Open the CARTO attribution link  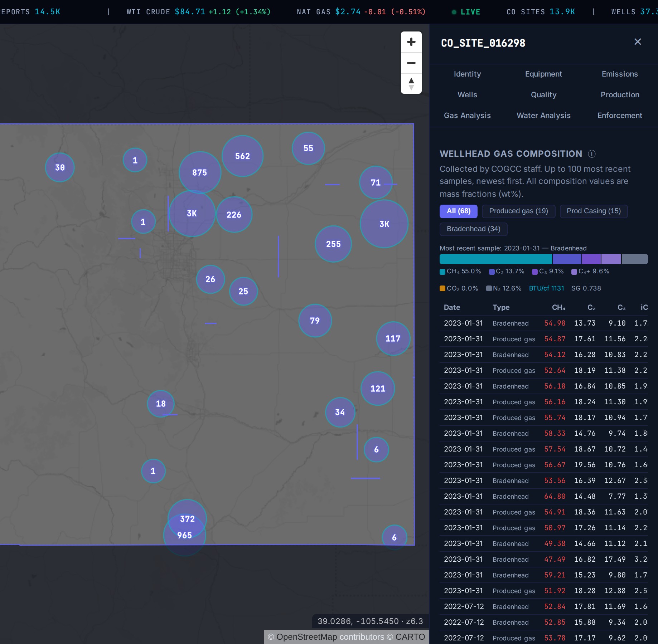410,637
